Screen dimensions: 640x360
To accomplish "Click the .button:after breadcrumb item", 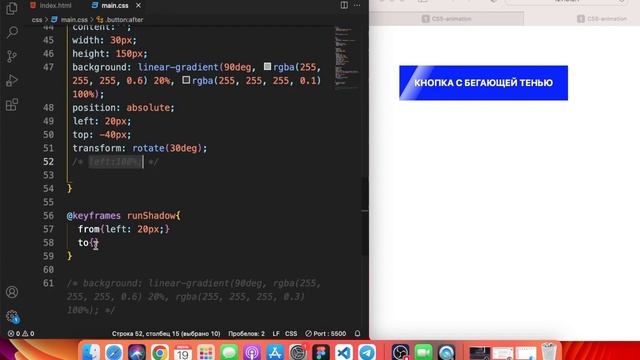I will coord(120,19).
